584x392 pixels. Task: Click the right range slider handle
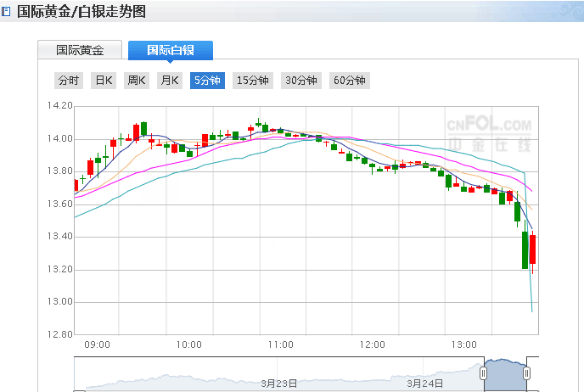[x=526, y=373]
